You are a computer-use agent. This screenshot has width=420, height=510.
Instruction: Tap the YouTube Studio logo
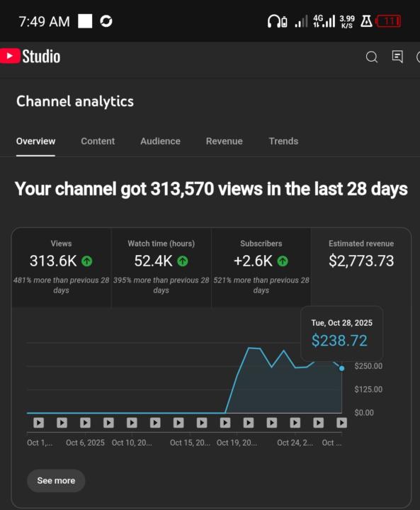point(30,56)
